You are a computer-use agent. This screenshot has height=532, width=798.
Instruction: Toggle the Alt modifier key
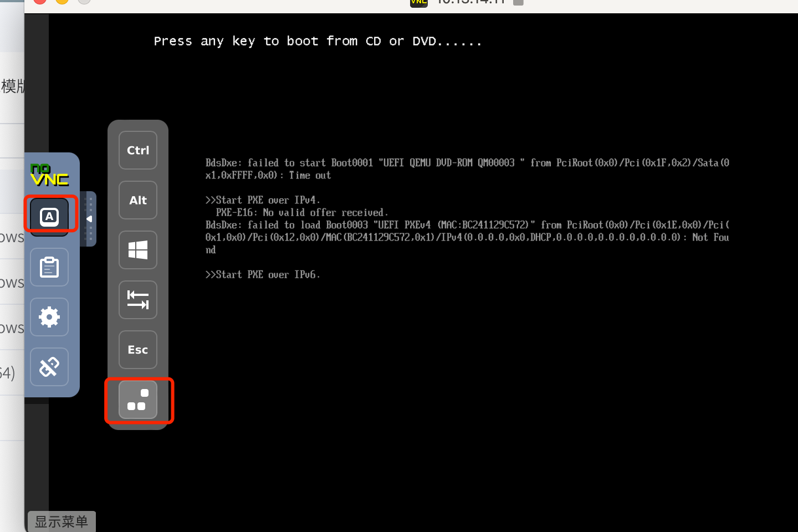(x=138, y=200)
